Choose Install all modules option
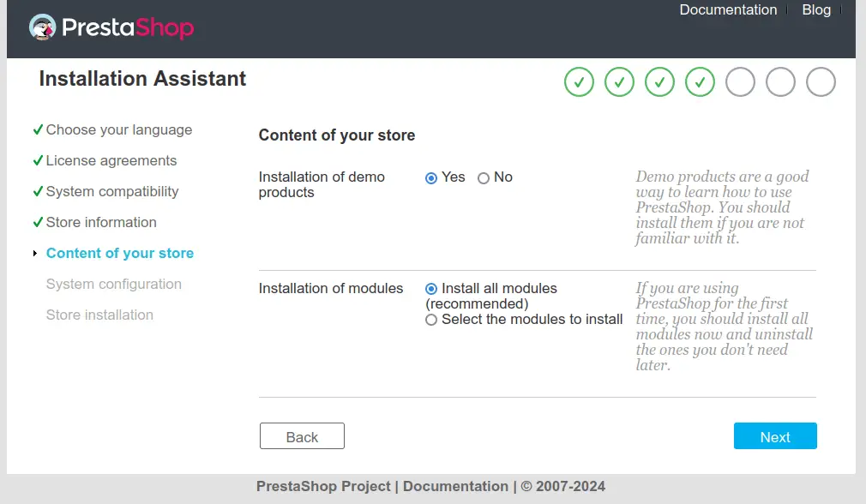 tap(432, 289)
